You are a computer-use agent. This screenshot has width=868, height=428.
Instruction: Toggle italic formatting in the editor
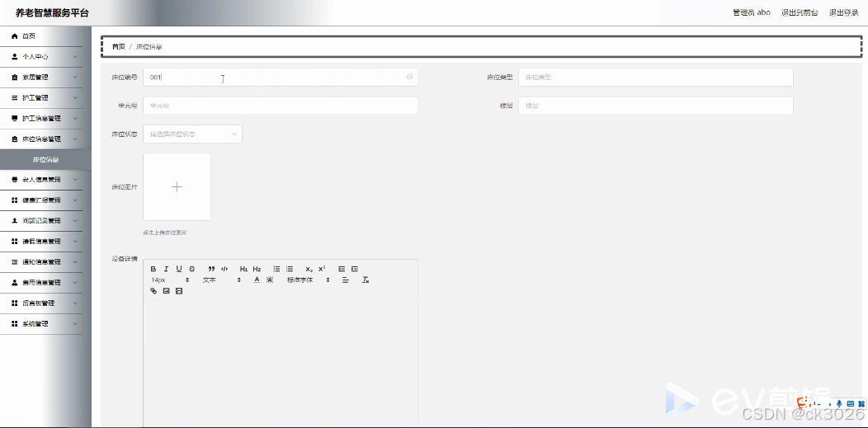point(166,269)
